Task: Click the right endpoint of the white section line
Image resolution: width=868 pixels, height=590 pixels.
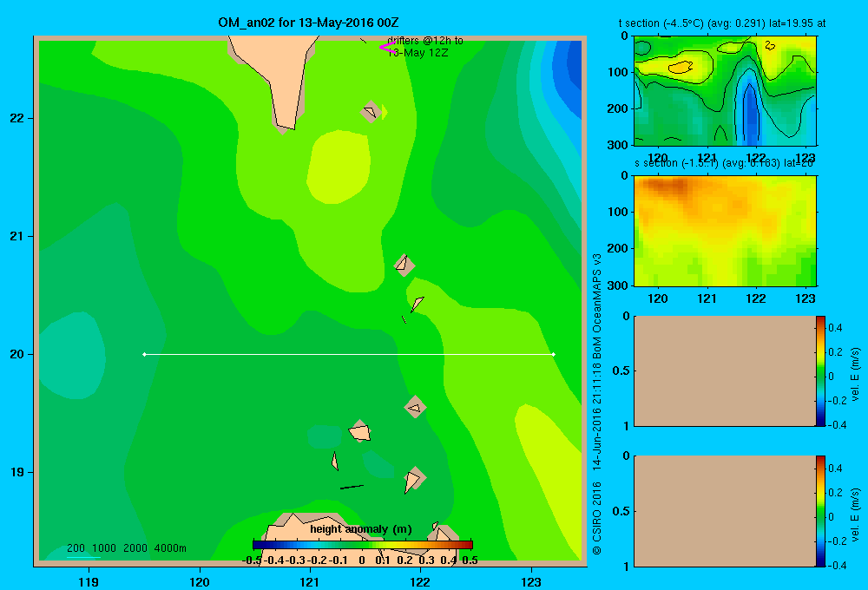Action: (x=554, y=354)
